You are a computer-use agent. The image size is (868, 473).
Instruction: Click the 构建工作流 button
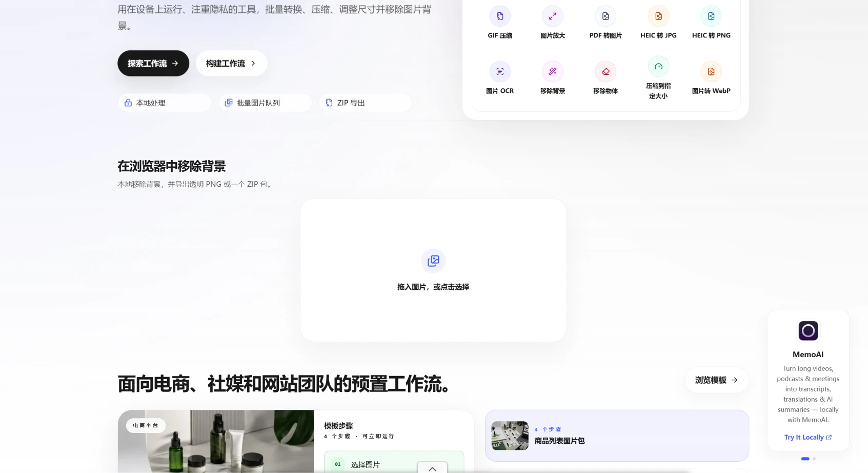tap(231, 63)
